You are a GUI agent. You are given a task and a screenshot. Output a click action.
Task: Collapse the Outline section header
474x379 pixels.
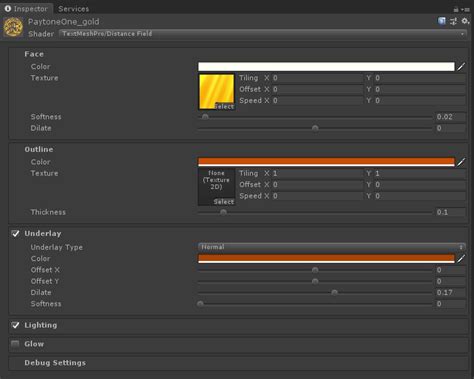click(x=39, y=149)
